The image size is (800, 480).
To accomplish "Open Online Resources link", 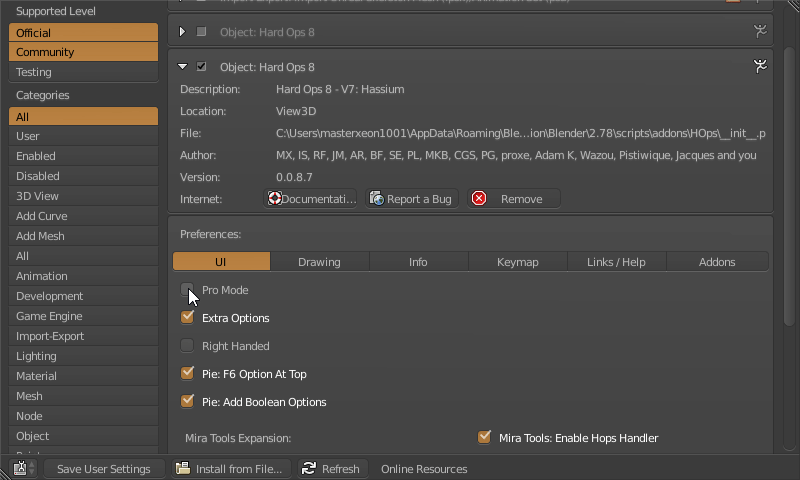I will coord(424,468).
